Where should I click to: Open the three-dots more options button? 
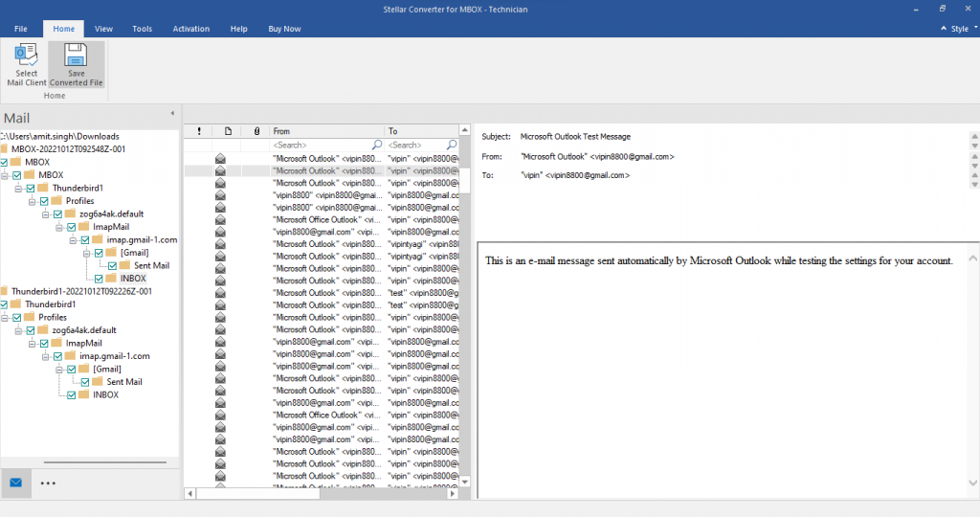click(48, 483)
